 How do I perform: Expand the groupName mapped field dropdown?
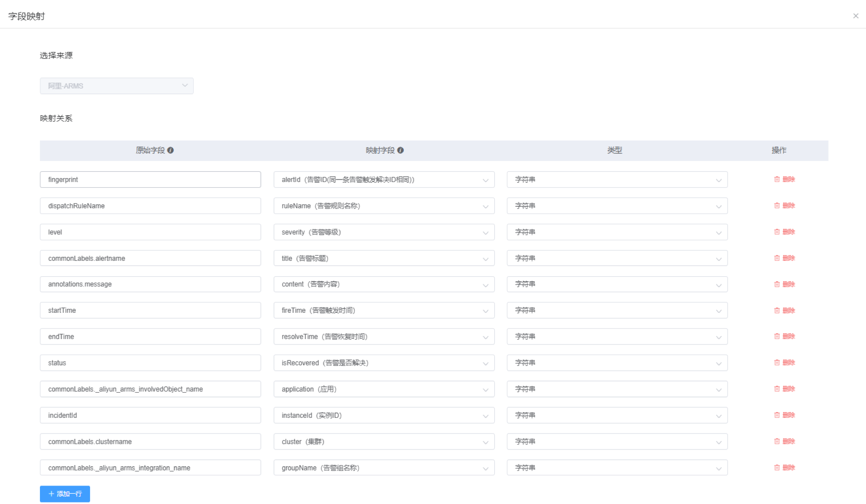point(384,468)
